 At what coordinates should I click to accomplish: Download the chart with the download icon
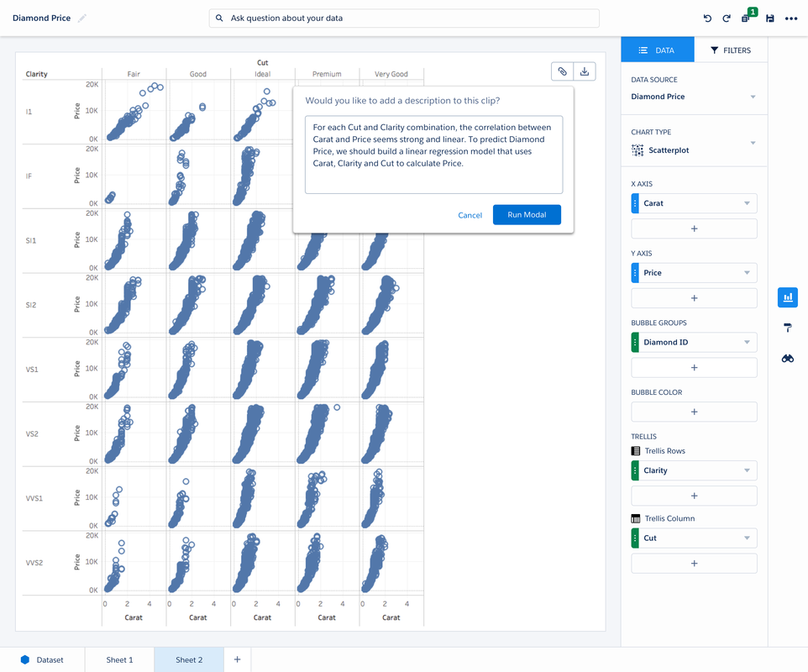pyautogui.click(x=585, y=71)
